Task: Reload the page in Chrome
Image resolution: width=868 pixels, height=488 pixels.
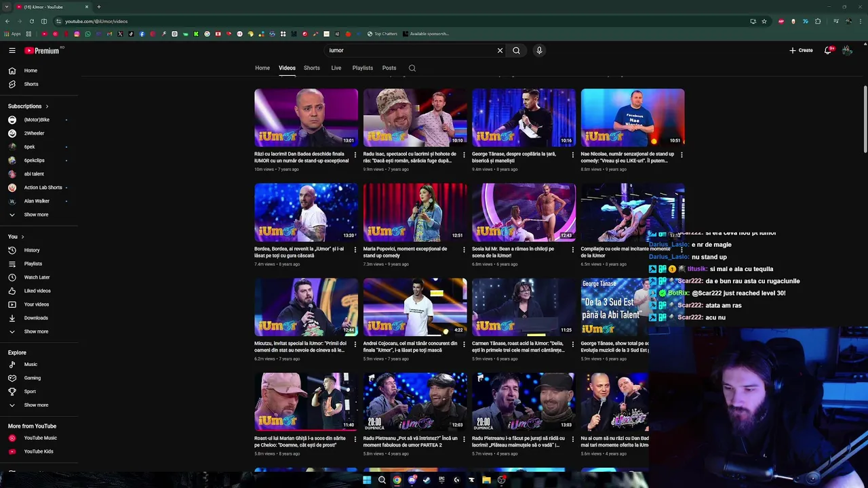Action: [x=31, y=21]
